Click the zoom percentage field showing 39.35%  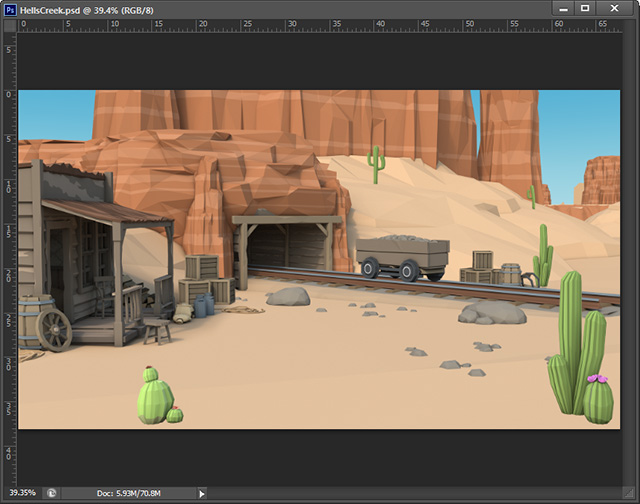[21, 493]
